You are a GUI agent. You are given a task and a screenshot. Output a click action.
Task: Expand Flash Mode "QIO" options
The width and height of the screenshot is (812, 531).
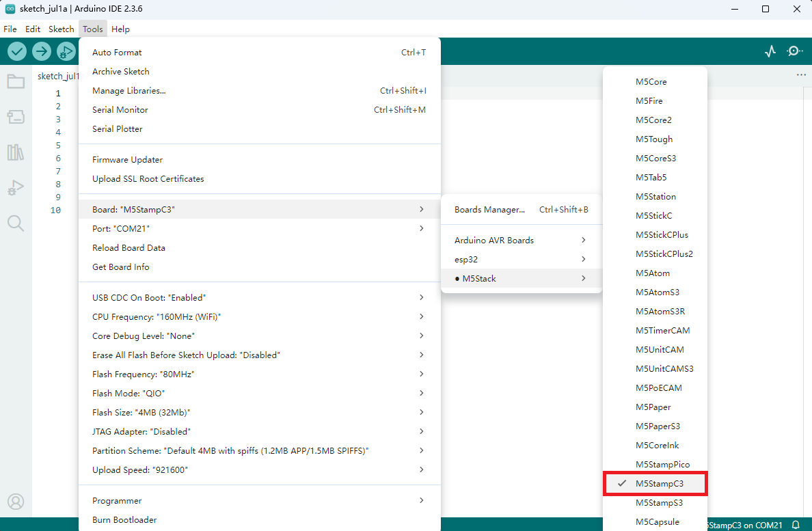(260, 394)
